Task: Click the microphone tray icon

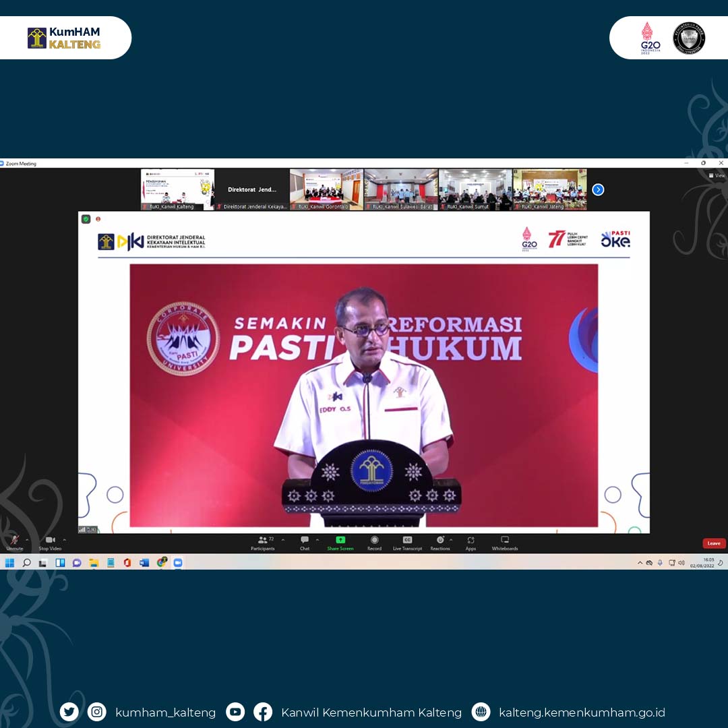Action: 660,563
